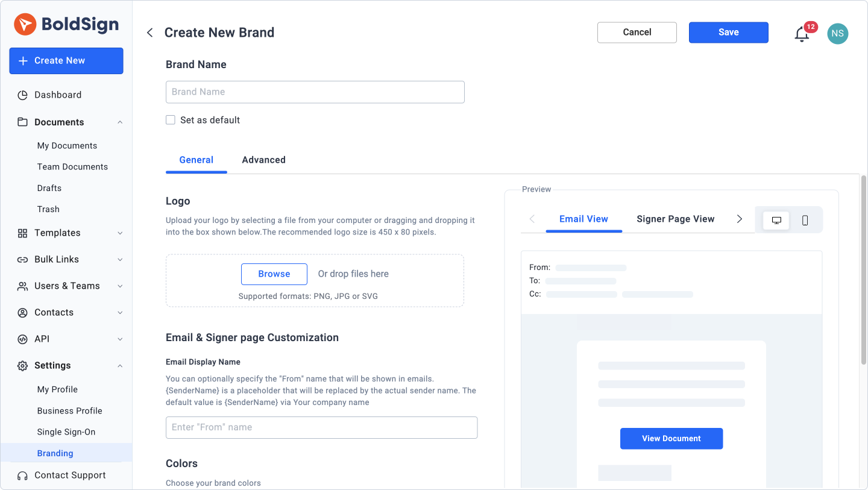Open the Contact Support headset icon
The width and height of the screenshot is (868, 490).
point(22,475)
